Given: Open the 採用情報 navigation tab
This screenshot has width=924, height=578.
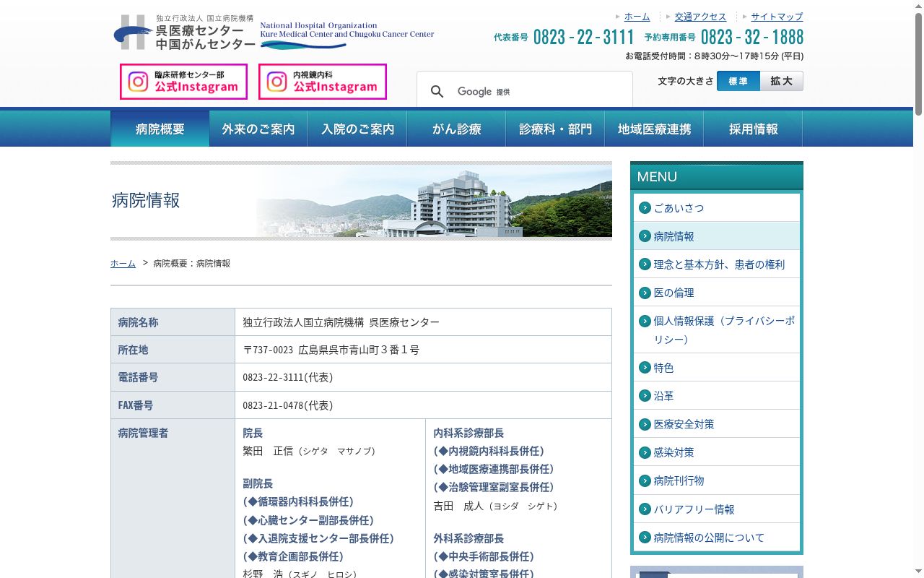Looking at the screenshot, I should (x=754, y=129).
